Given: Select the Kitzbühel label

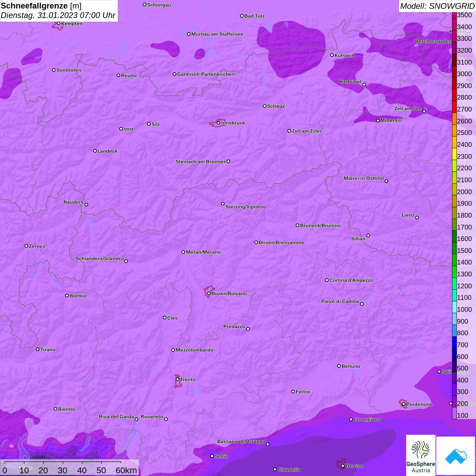Looking at the screenshot, I should (x=350, y=82).
